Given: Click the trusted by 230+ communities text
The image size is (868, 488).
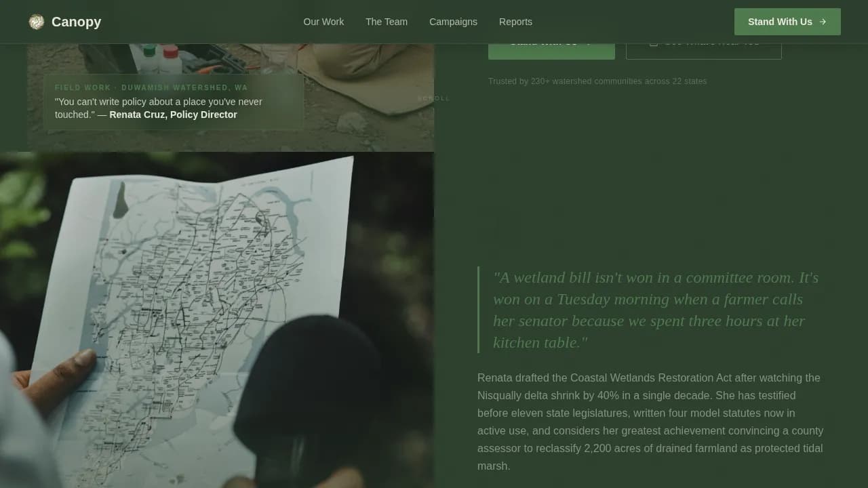Looking at the screenshot, I should coord(597,81).
